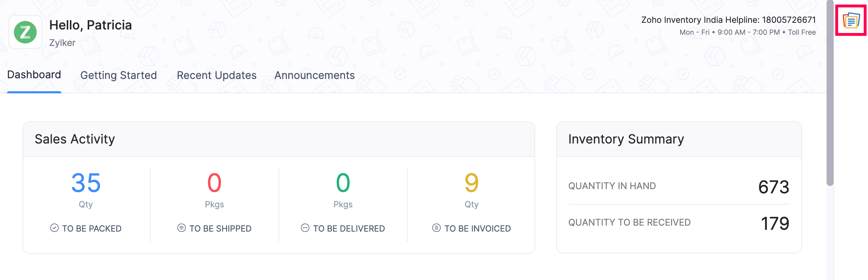Click the 0 Pkgs to be shipped count
The width and height of the screenshot is (868, 280).
pyautogui.click(x=214, y=183)
